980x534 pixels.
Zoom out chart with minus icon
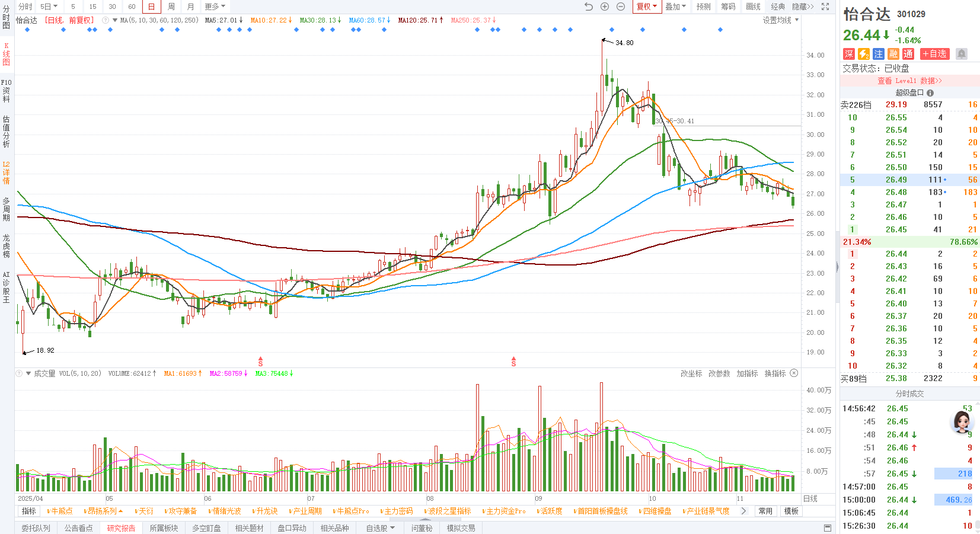[621, 7]
